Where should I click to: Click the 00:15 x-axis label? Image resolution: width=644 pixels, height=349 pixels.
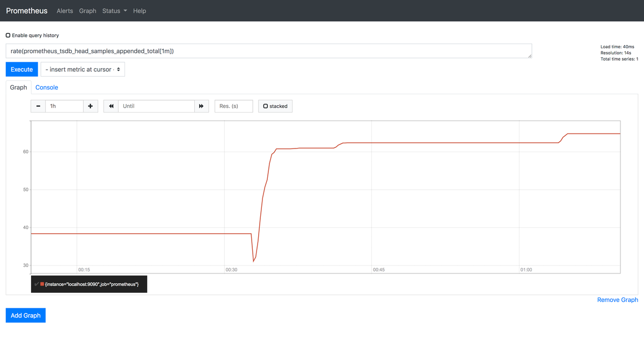pyautogui.click(x=84, y=270)
